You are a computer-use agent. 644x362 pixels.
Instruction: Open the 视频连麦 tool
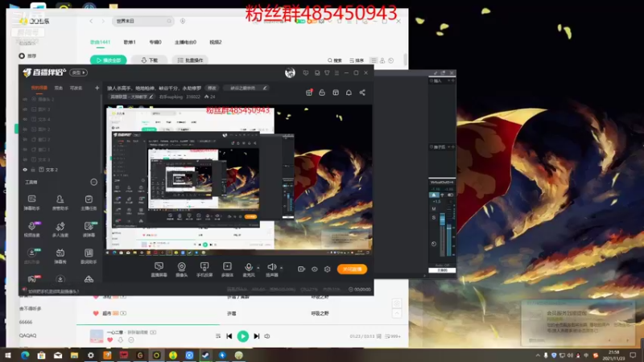31,229
